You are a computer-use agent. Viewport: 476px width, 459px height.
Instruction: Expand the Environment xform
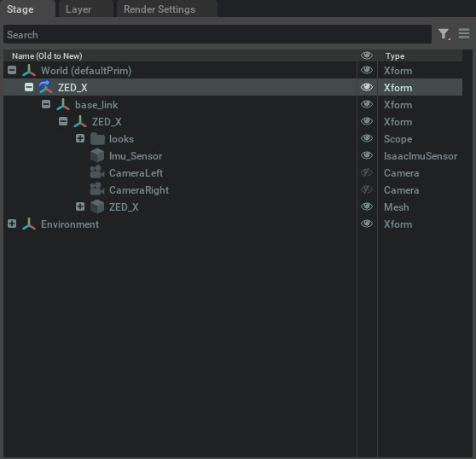[x=12, y=224]
